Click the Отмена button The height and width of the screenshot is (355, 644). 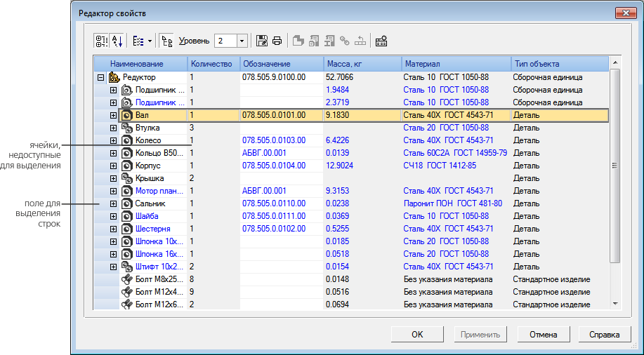point(543,335)
